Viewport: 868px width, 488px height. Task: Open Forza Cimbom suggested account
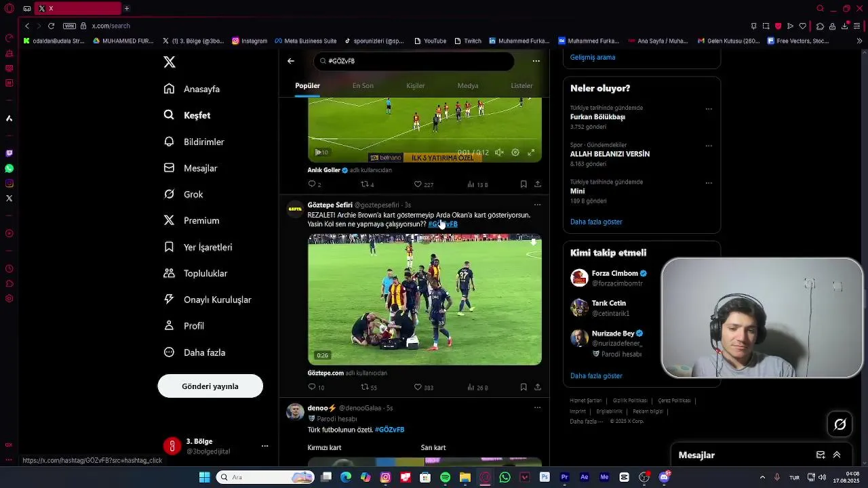[614, 274]
